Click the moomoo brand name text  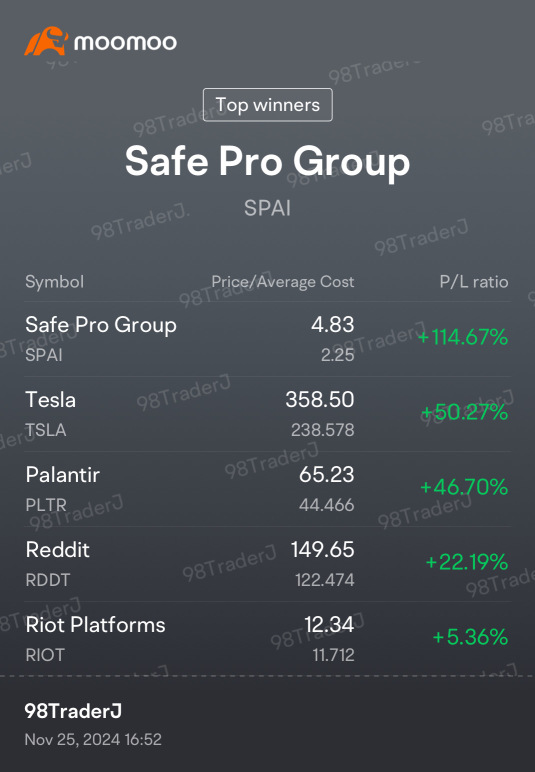click(125, 42)
